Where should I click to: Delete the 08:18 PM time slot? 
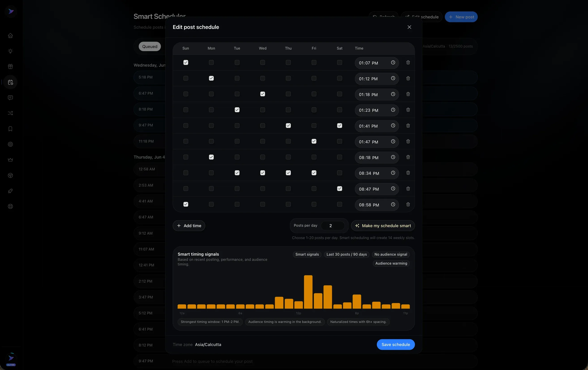(x=408, y=157)
